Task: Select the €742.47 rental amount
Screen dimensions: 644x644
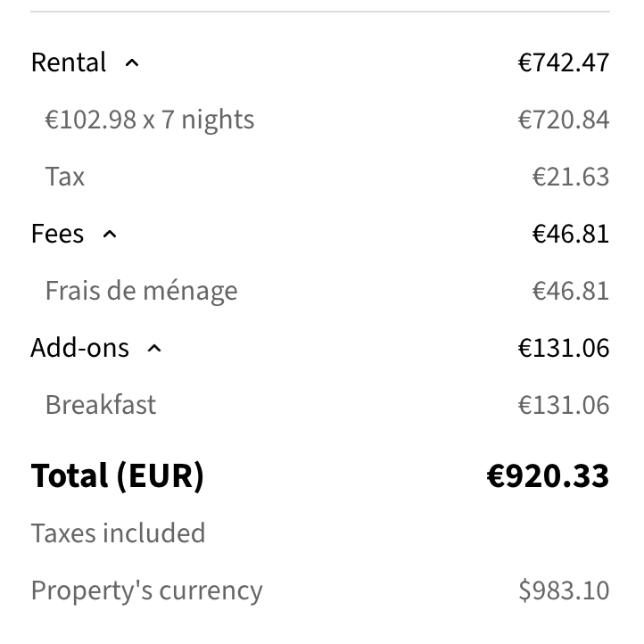Action: coord(564,62)
